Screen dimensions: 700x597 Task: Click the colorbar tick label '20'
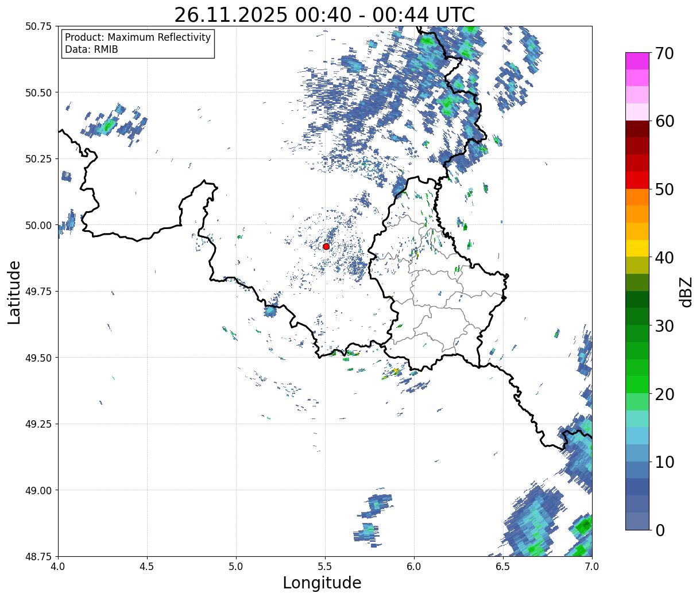click(x=664, y=394)
